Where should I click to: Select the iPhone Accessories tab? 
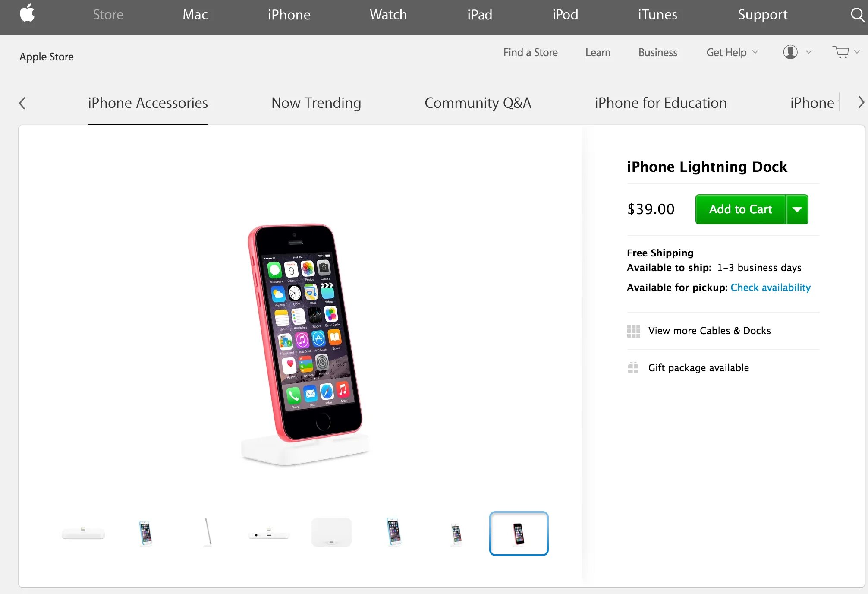[148, 103]
